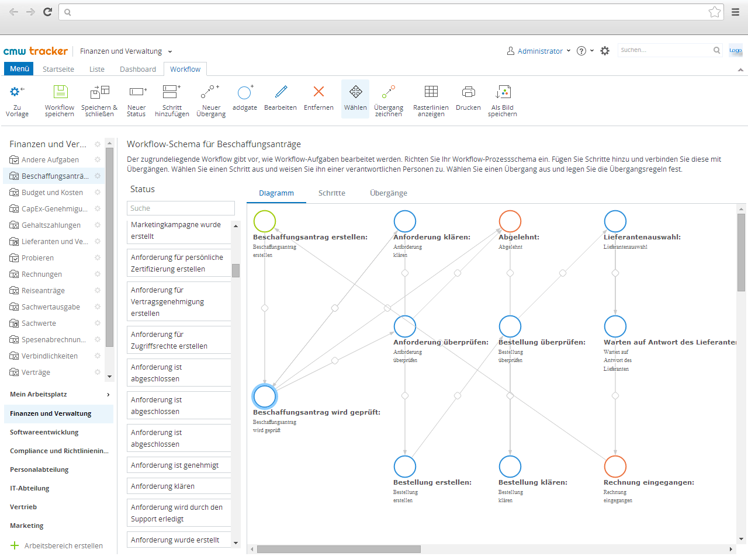The image size is (748, 560).
Task: Click the browser address bar
Action: [392, 12]
